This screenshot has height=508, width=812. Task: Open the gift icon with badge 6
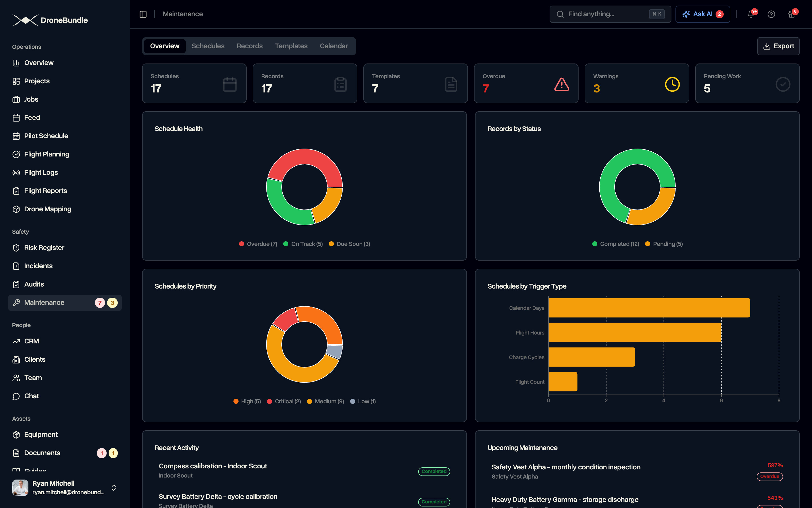[x=791, y=14]
